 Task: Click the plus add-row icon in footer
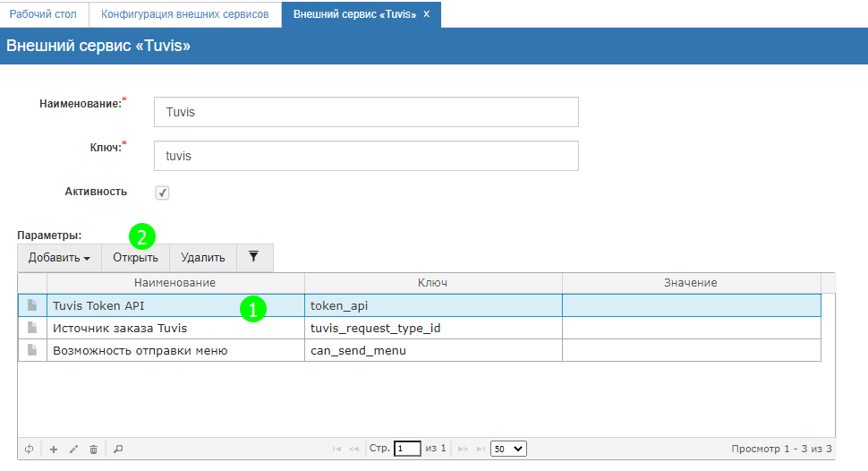(53, 449)
